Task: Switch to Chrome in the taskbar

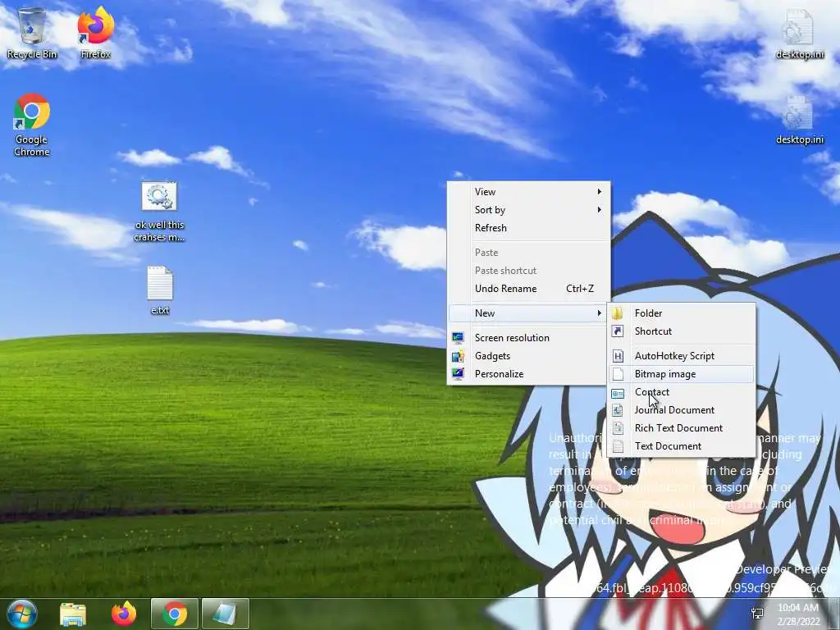Action: (x=175, y=614)
